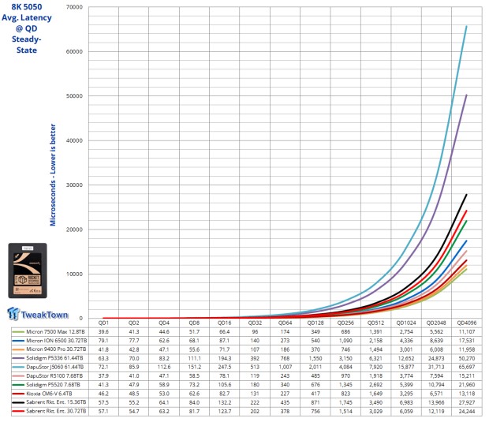
Task: Click the 30000 y-axis tick label
Action: (74, 185)
